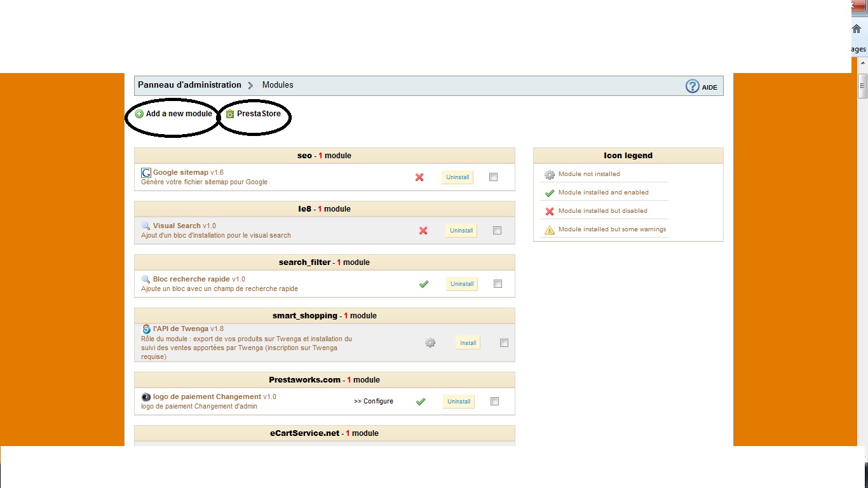Click the green plus icon beside Add a new module
This screenshot has width=868, height=488.
coord(139,114)
